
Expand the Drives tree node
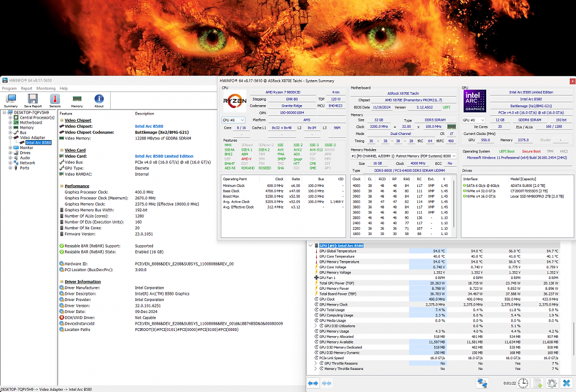[x=10, y=153]
